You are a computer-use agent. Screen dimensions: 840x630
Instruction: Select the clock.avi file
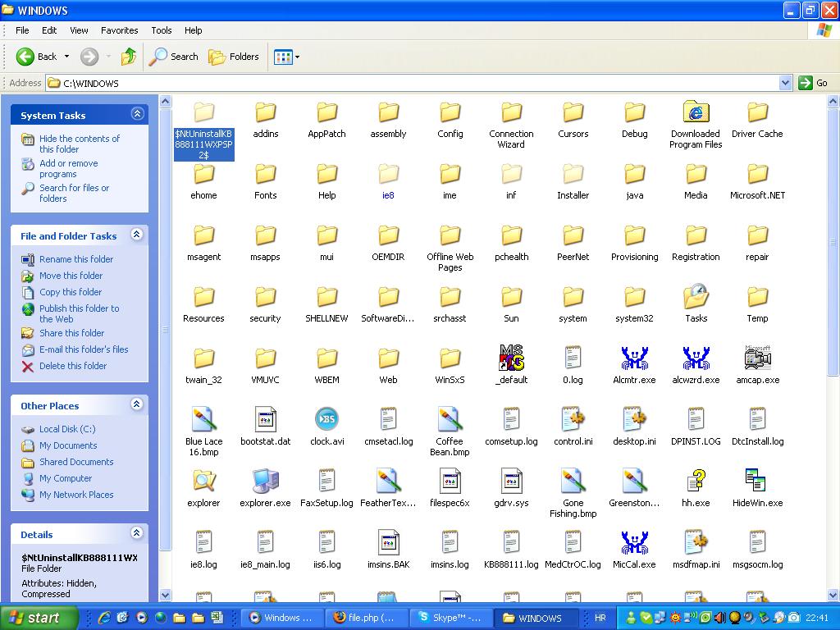click(x=326, y=420)
